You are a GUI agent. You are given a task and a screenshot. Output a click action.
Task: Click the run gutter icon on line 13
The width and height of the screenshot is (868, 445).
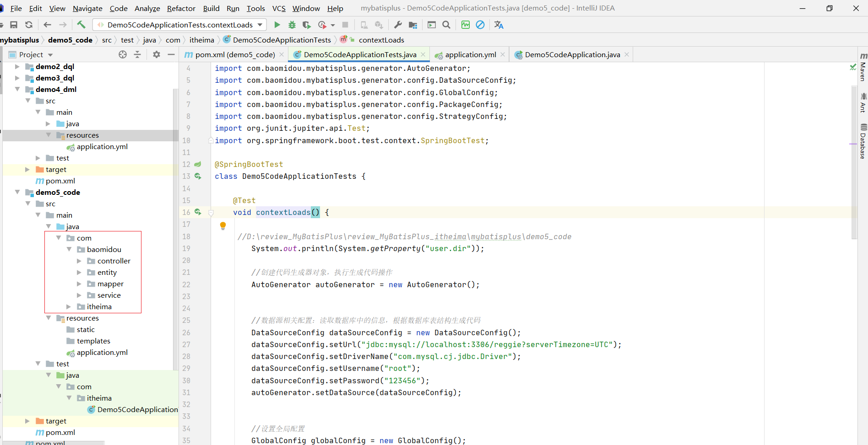point(198,176)
